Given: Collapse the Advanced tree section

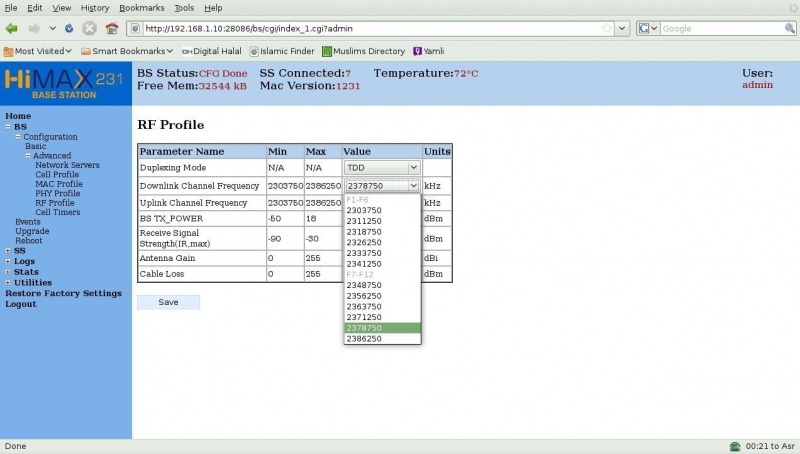Looking at the screenshot, I should click(x=28, y=156).
